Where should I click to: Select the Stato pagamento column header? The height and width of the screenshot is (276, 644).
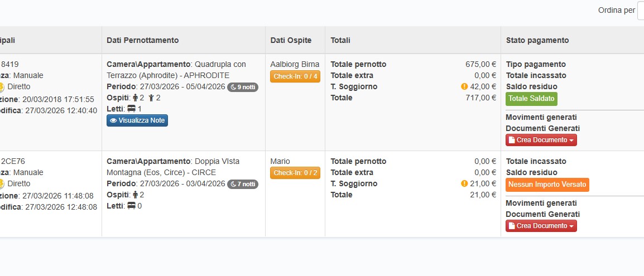(x=537, y=40)
